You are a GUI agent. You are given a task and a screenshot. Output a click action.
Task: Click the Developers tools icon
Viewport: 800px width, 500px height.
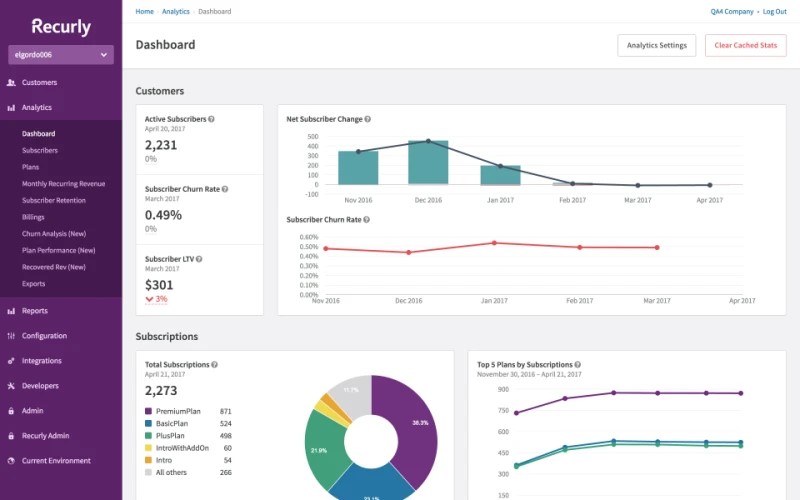coord(11,386)
